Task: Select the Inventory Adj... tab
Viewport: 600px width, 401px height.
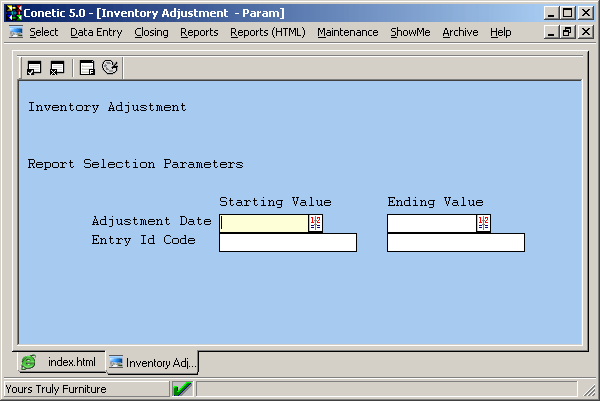Action: [152, 362]
